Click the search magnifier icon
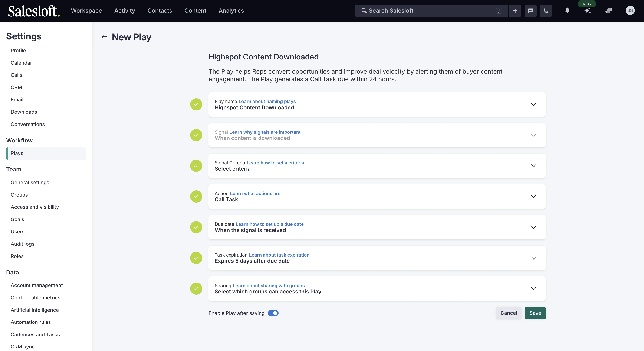This screenshot has width=644, height=351. pyautogui.click(x=364, y=11)
